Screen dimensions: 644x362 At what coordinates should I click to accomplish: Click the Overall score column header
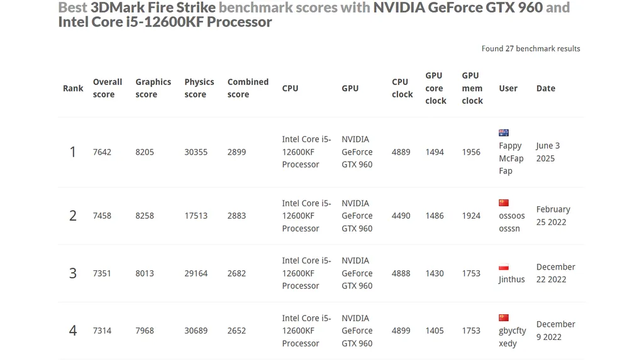pyautogui.click(x=108, y=88)
